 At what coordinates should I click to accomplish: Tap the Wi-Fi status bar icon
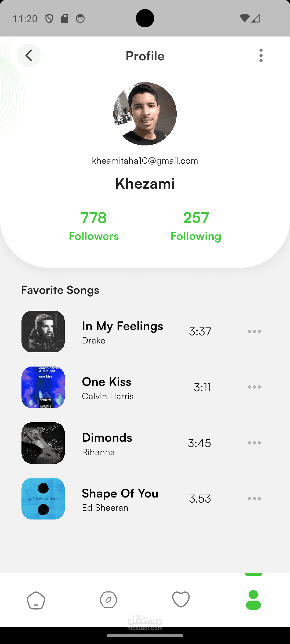coord(244,18)
